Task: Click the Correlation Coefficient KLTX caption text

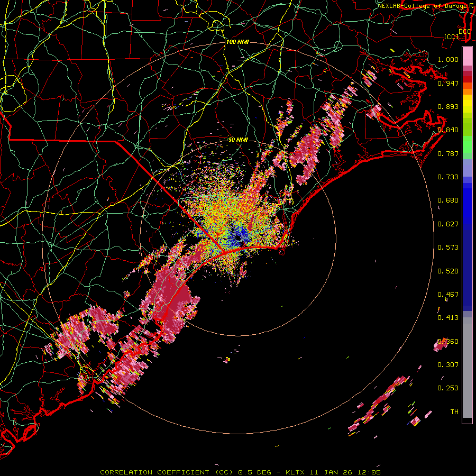Action: tap(241, 472)
